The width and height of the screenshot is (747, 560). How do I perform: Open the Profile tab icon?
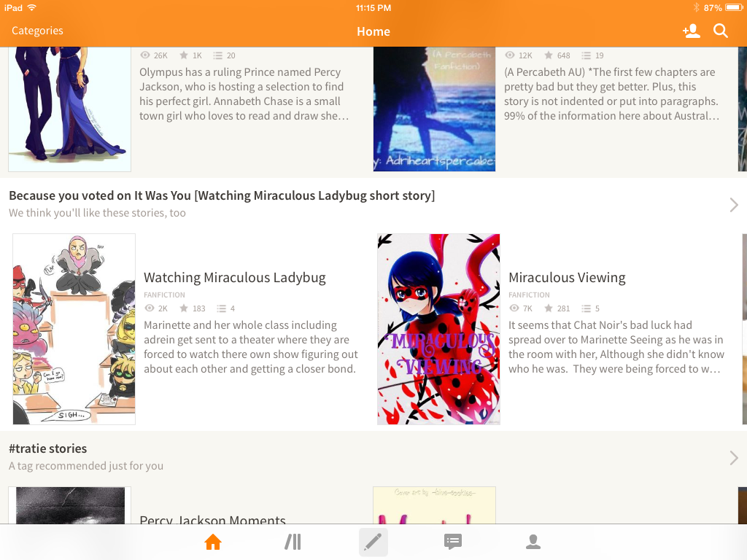[533, 542]
